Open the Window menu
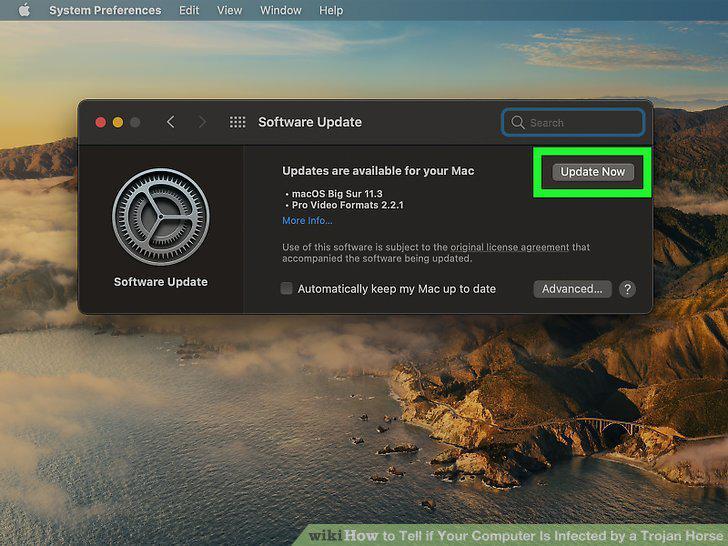The image size is (728, 546). coord(280,10)
